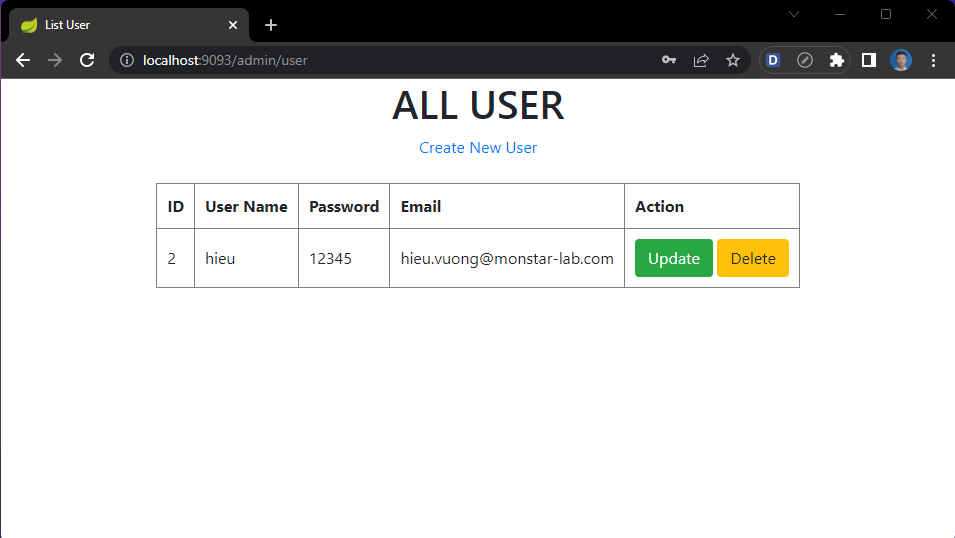Viewport: 955px width, 538px height.
Task: Open the blue D extension
Action: (x=773, y=60)
